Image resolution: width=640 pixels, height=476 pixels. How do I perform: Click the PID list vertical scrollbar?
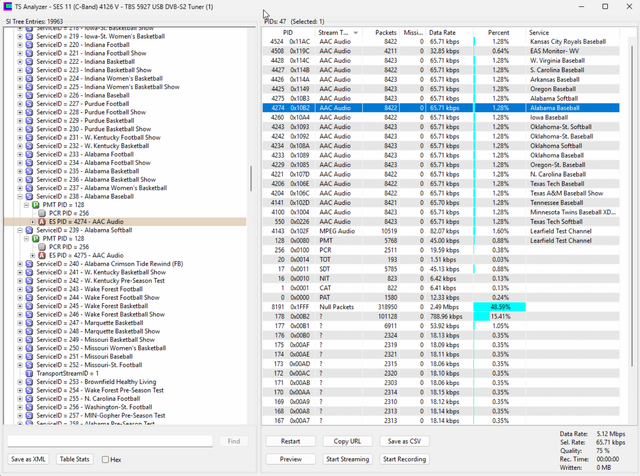632,204
